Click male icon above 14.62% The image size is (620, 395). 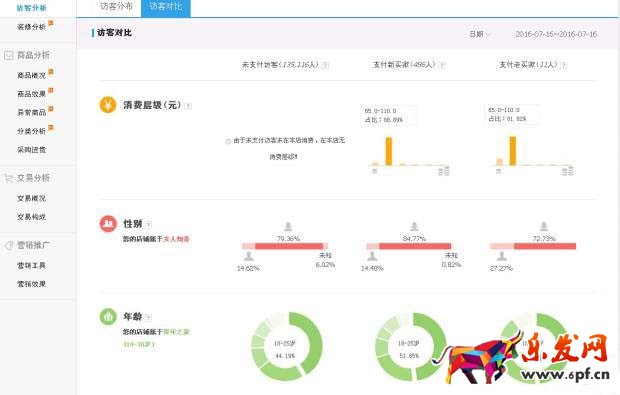(248, 256)
